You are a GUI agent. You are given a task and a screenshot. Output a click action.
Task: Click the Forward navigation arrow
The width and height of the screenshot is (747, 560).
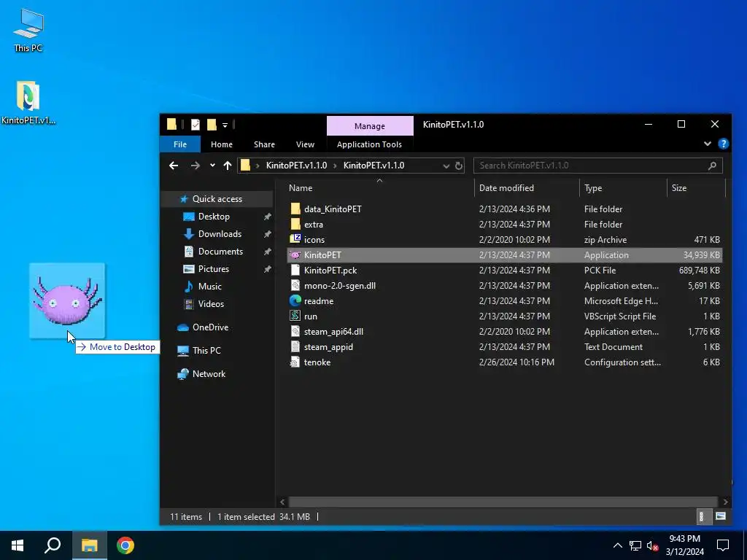[x=195, y=166]
